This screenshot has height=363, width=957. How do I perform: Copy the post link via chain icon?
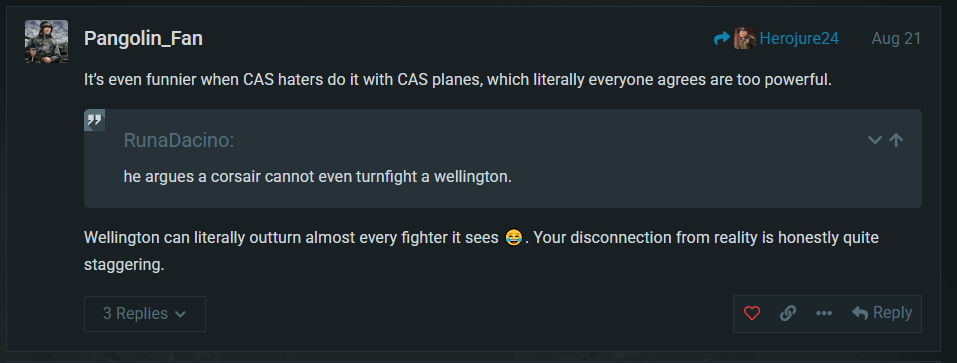(788, 313)
